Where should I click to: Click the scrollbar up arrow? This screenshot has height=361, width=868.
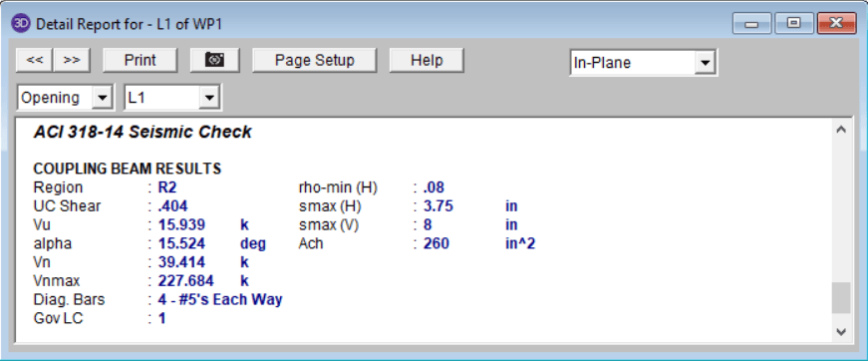click(841, 130)
